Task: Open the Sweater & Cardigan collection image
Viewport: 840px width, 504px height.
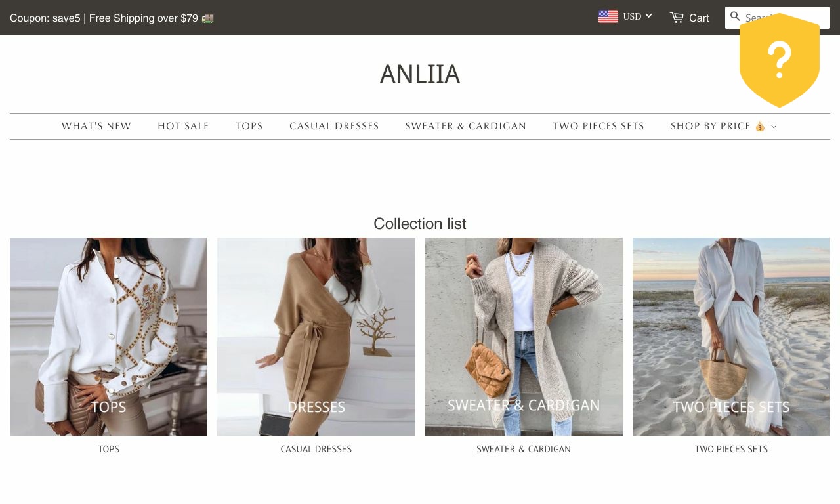Action: coord(524,337)
